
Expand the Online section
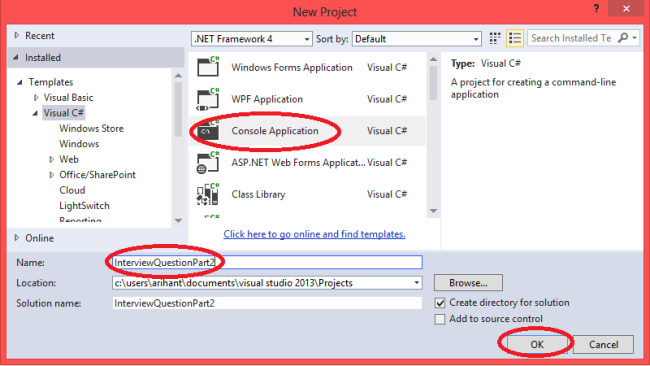(x=17, y=238)
